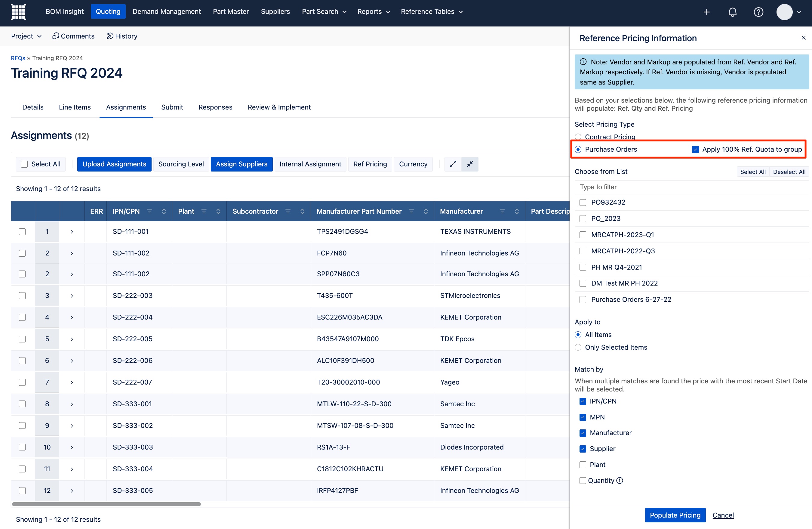The image size is (812, 529).
Task: Click the Quantity info icon
Action: pos(620,481)
